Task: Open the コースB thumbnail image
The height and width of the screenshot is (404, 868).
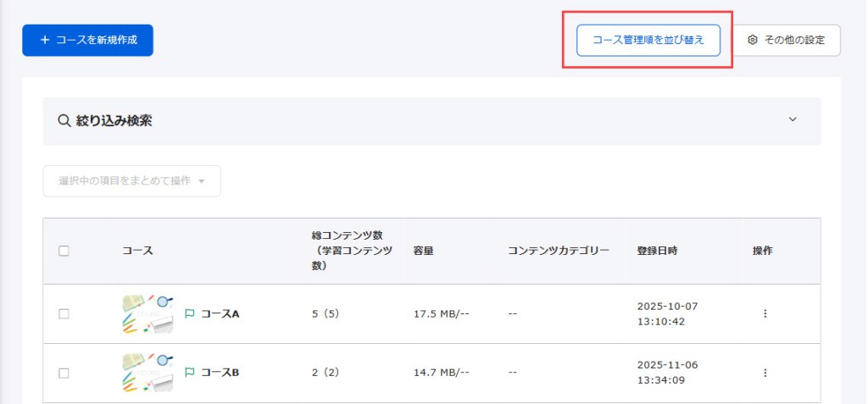Action: [147, 373]
